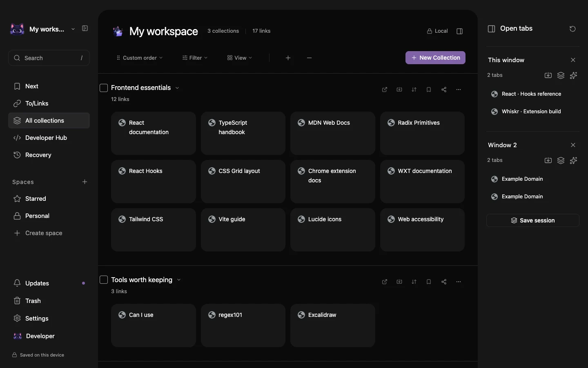This screenshot has width=588, height=368.
Task: Go to Next in the sidebar
Action: click(49, 86)
